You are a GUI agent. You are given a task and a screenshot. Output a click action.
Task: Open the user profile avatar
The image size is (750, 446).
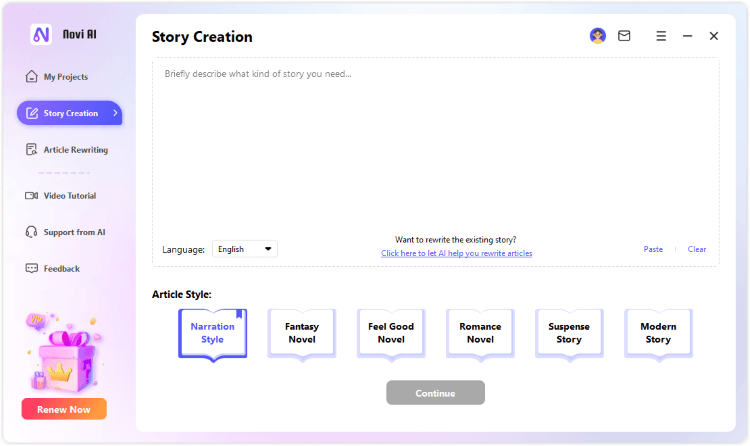click(597, 36)
